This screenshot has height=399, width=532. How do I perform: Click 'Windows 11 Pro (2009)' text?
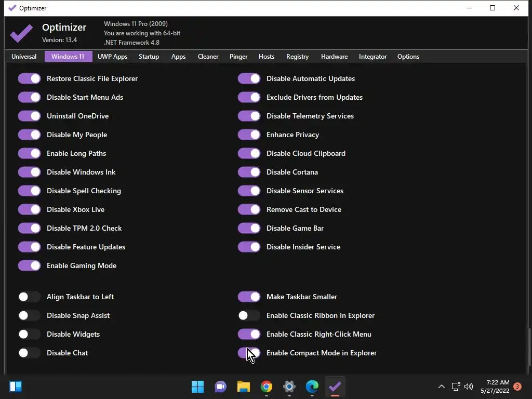(136, 24)
